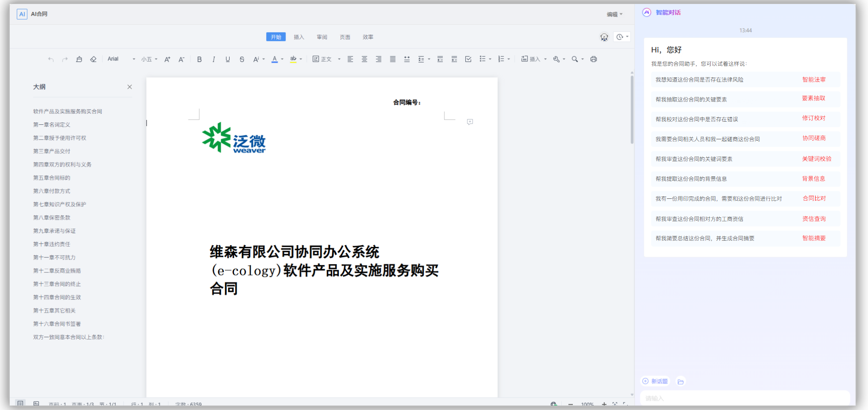Click the decrease indent icon
Image resolution: width=868 pixels, height=410 pixels.
tap(440, 59)
